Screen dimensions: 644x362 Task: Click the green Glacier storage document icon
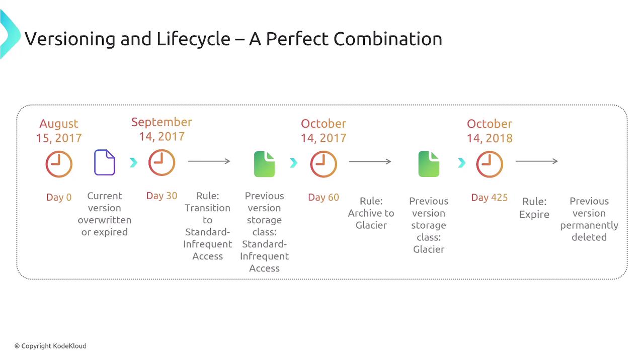click(429, 164)
